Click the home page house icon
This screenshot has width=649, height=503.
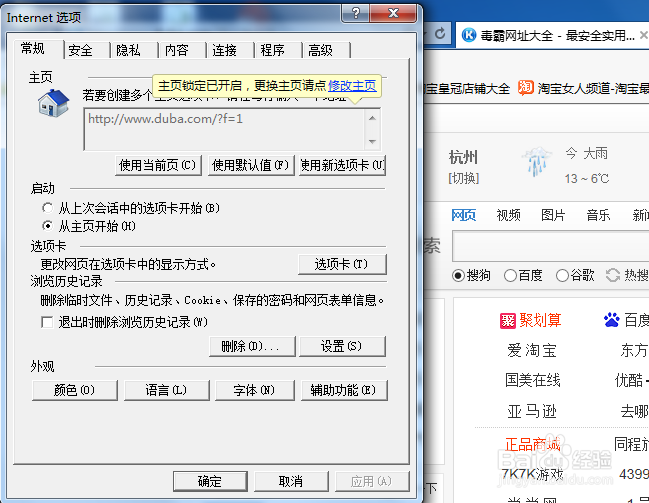pos(53,103)
